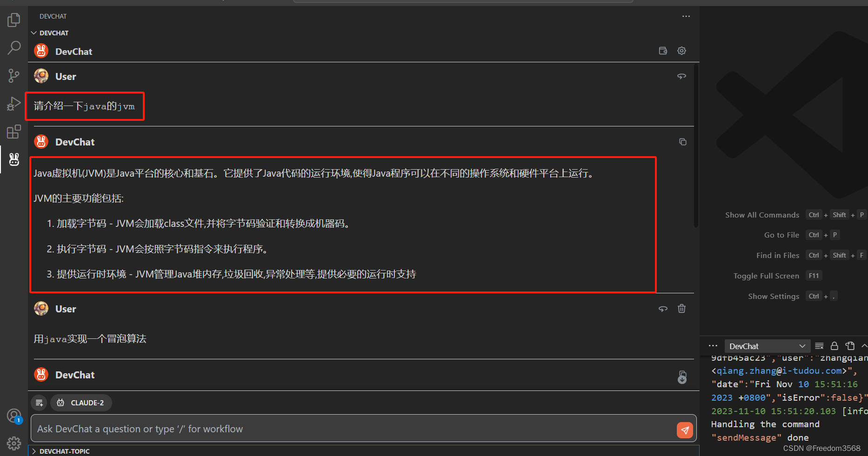Viewport: 868px width, 456px height.
Task: Click the icon left of DevChat settings gear
Action: click(663, 51)
